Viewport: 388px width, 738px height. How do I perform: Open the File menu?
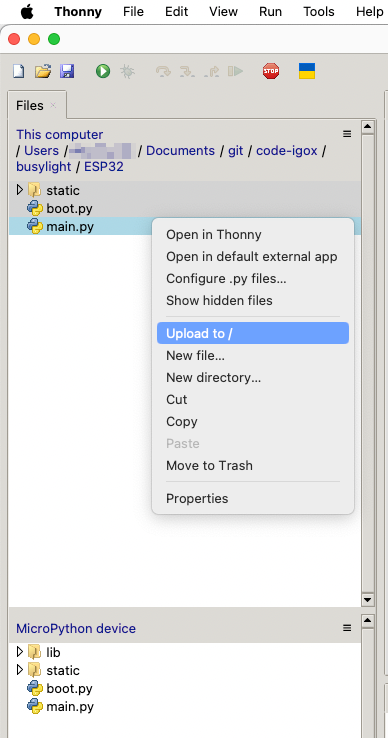coord(133,12)
